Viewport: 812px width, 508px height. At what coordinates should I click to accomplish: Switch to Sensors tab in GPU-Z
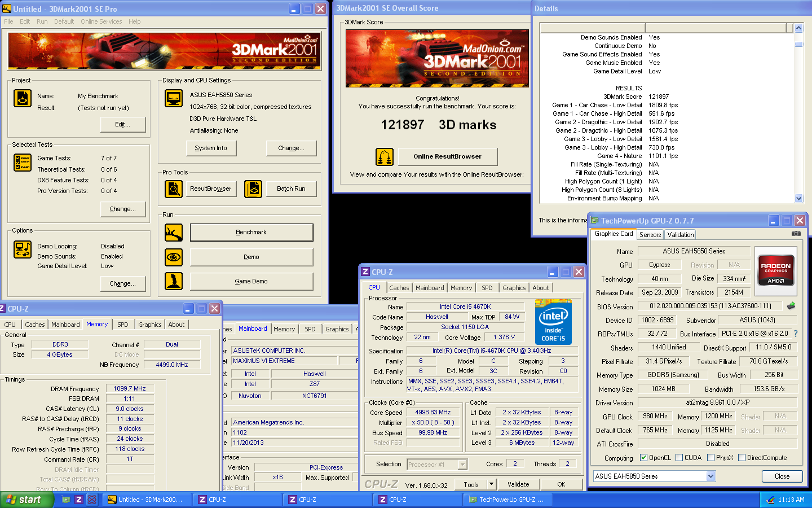point(650,235)
